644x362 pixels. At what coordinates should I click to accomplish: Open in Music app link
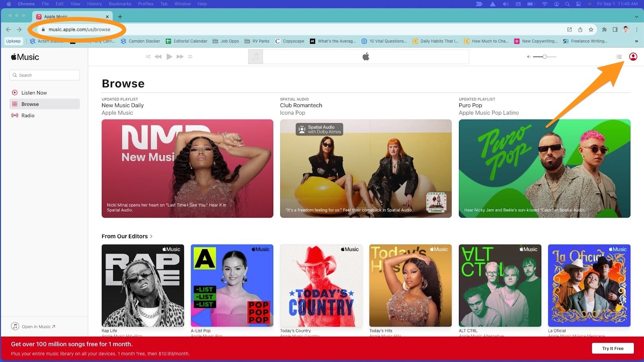point(38,327)
